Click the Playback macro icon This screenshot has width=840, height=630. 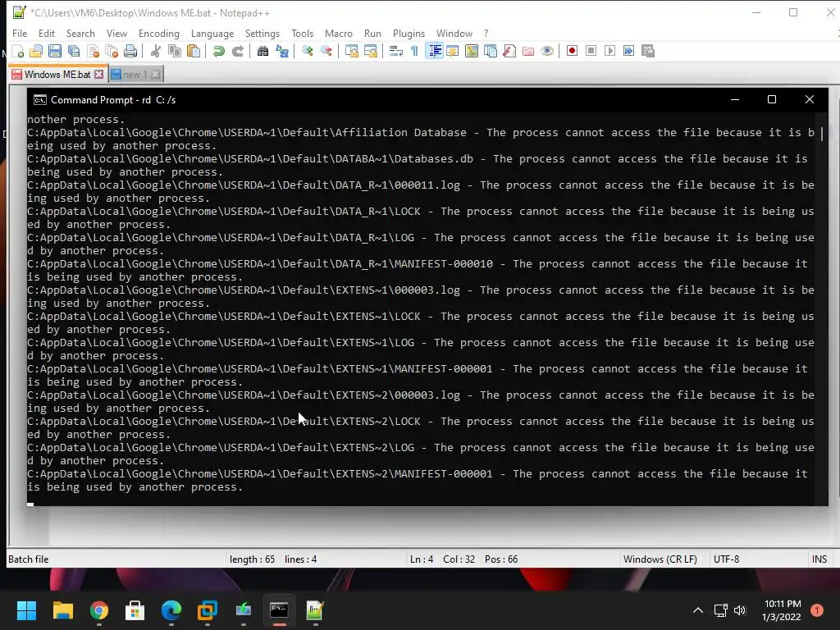click(609, 52)
